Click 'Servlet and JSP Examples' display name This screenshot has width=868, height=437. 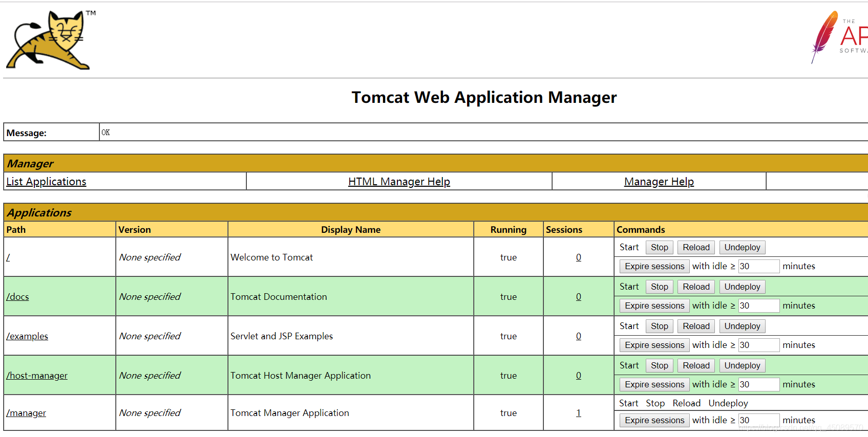pyautogui.click(x=282, y=336)
